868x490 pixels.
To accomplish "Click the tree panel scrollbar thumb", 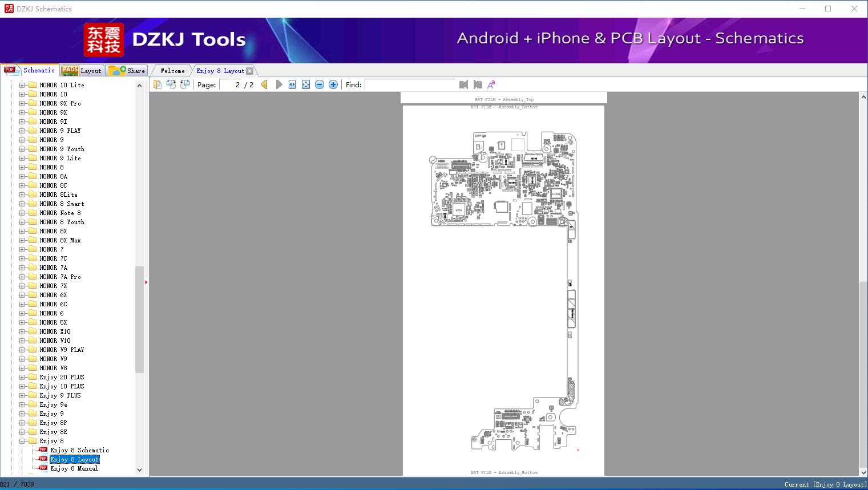I will [139, 319].
